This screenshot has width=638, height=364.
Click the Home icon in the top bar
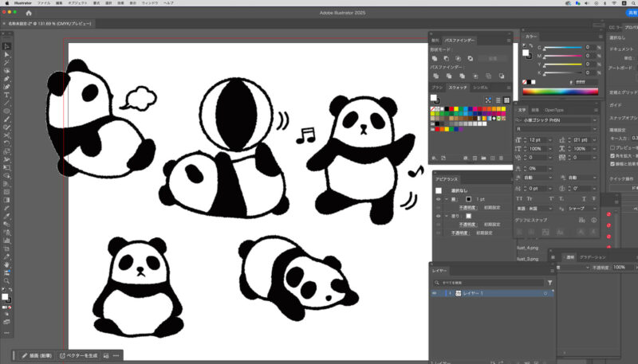tap(29, 13)
